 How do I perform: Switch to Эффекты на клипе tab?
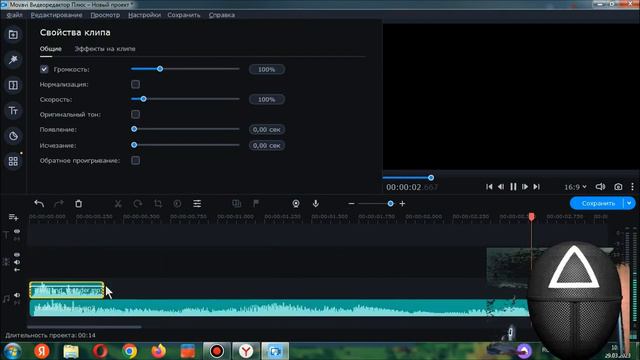(105, 49)
